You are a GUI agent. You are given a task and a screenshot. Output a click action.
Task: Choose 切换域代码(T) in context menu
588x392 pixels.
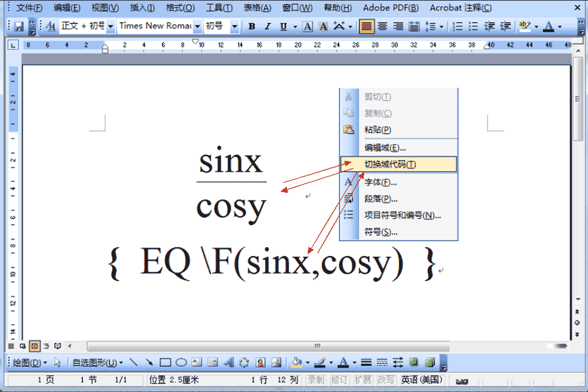click(x=399, y=164)
